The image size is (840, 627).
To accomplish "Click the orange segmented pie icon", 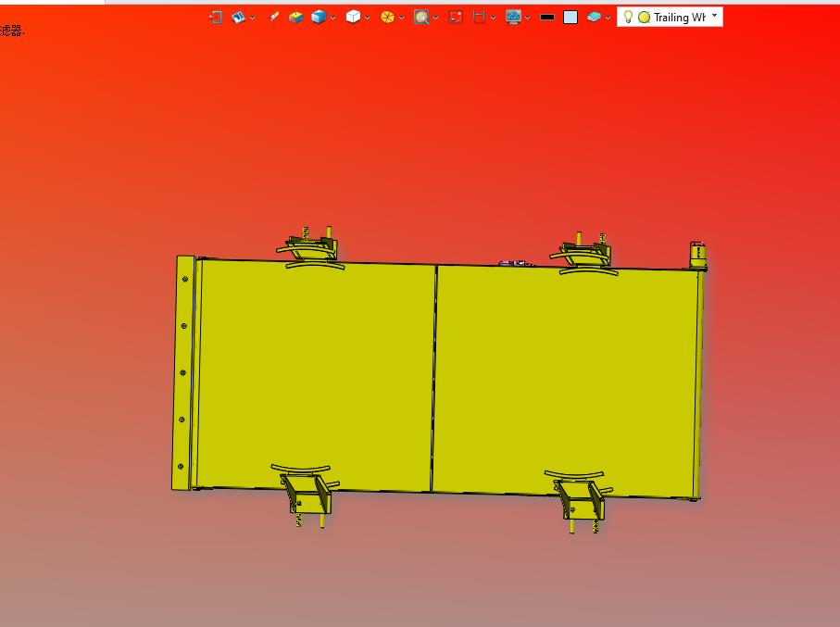I will pyautogui.click(x=387, y=18).
